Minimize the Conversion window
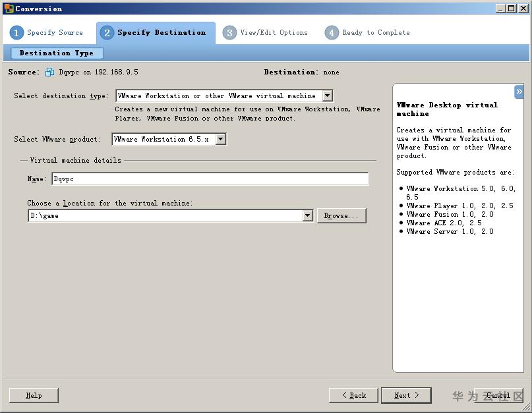 pyautogui.click(x=500, y=9)
